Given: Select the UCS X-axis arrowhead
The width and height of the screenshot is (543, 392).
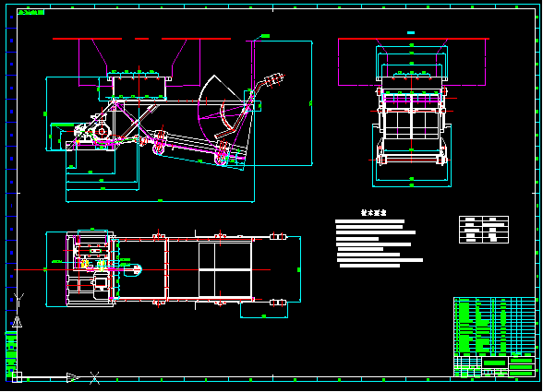Looking at the screenshot, I should pos(73,377).
